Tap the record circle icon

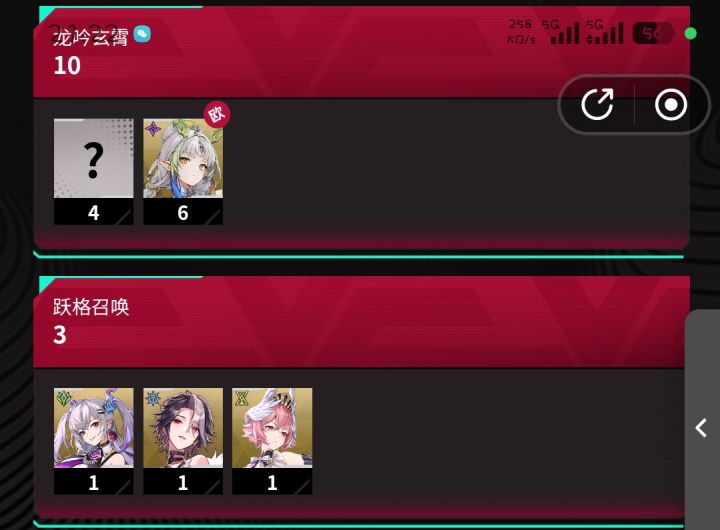coord(671,104)
